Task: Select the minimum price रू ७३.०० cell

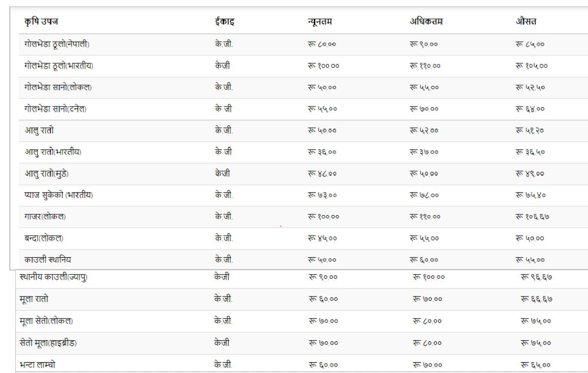Action: pos(319,196)
